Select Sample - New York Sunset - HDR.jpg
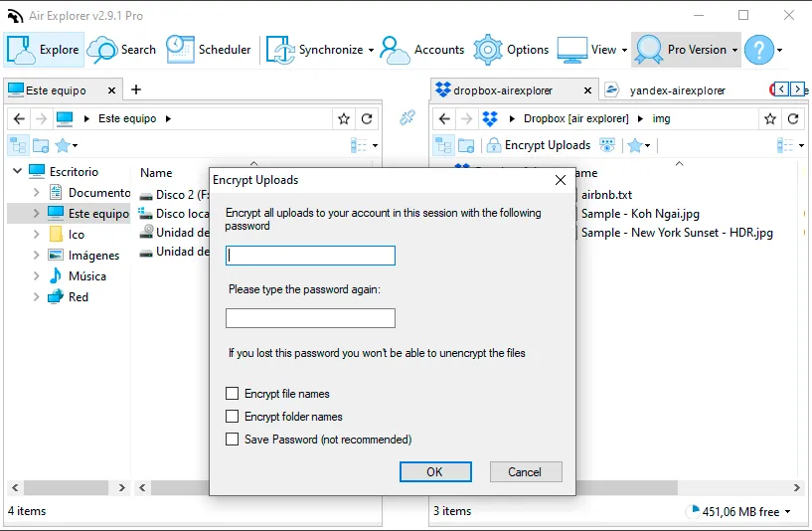 point(677,233)
